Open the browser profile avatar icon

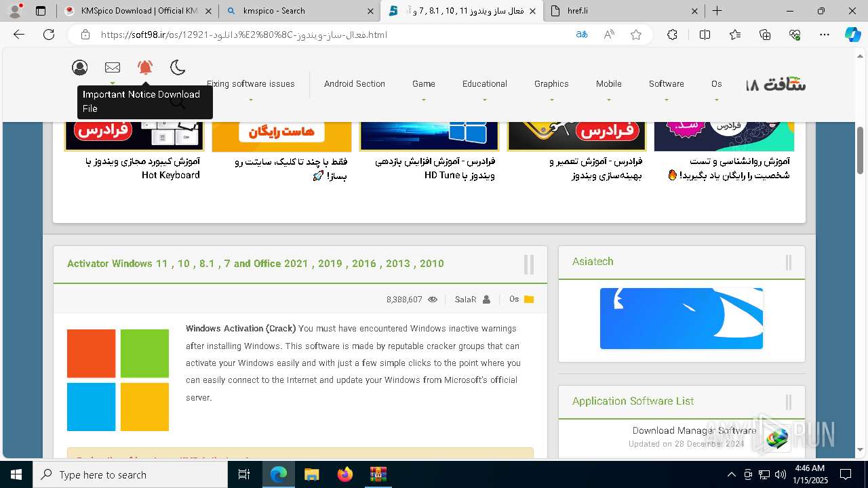[15, 11]
